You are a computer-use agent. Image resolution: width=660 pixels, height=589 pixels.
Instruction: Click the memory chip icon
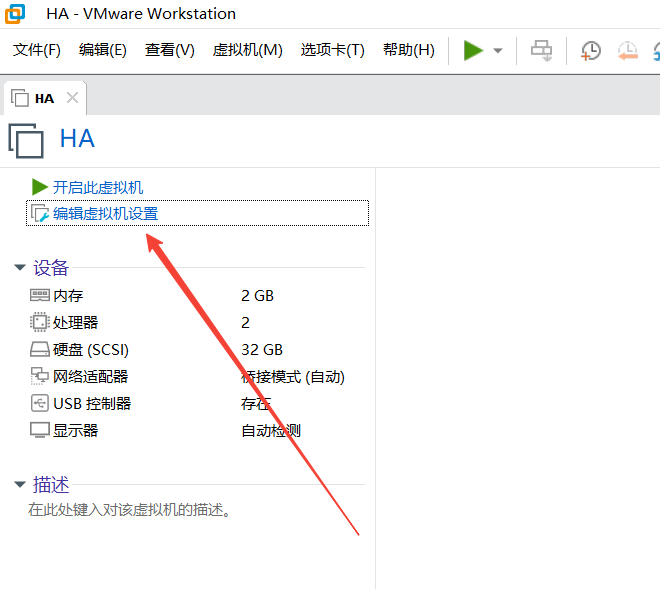point(40,295)
